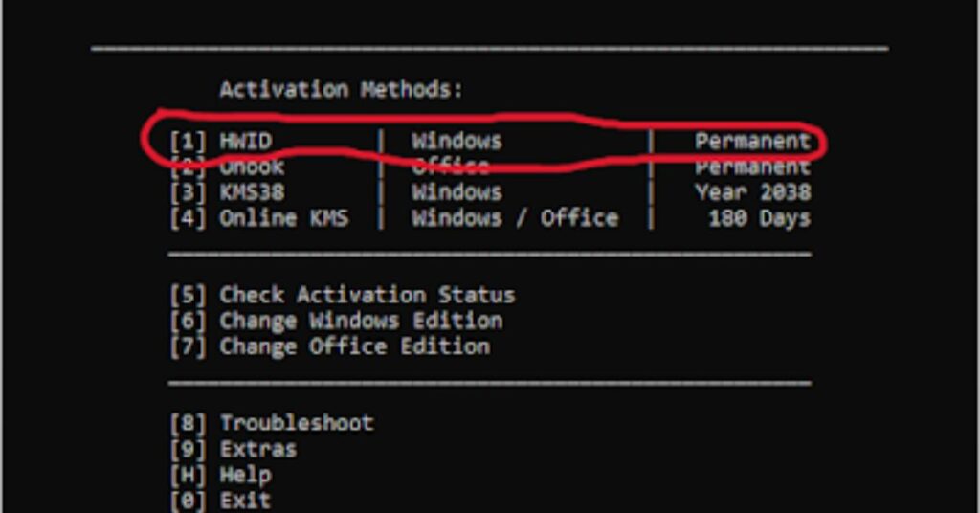
Task: Choose the Exit option
Action: point(246,501)
